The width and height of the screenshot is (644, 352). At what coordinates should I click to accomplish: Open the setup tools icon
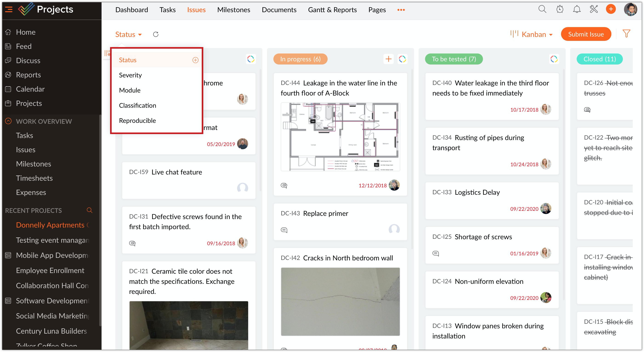pyautogui.click(x=593, y=9)
